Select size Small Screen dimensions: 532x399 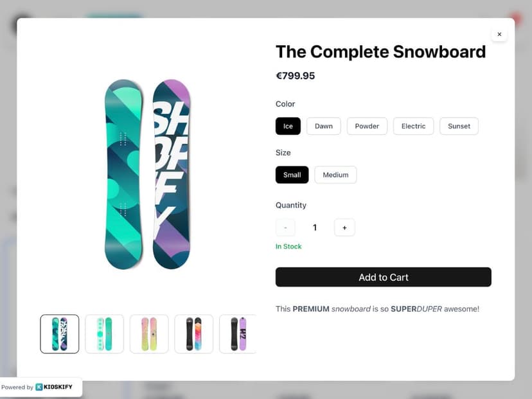(292, 175)
